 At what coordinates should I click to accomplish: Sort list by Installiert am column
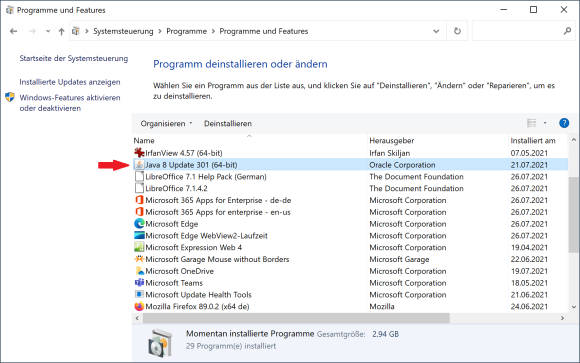pos(533,141)
